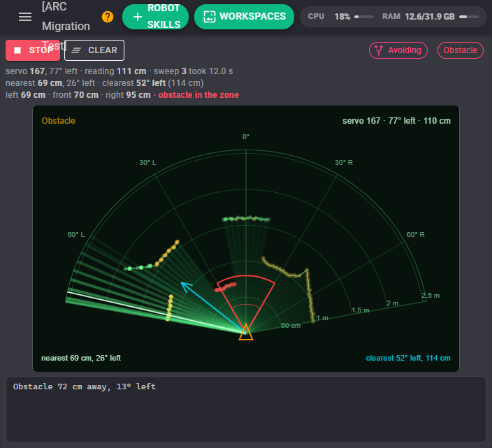Select the Obstacle status chip
The width and height of the screenshot is (492, 448).
pos(461,50)
